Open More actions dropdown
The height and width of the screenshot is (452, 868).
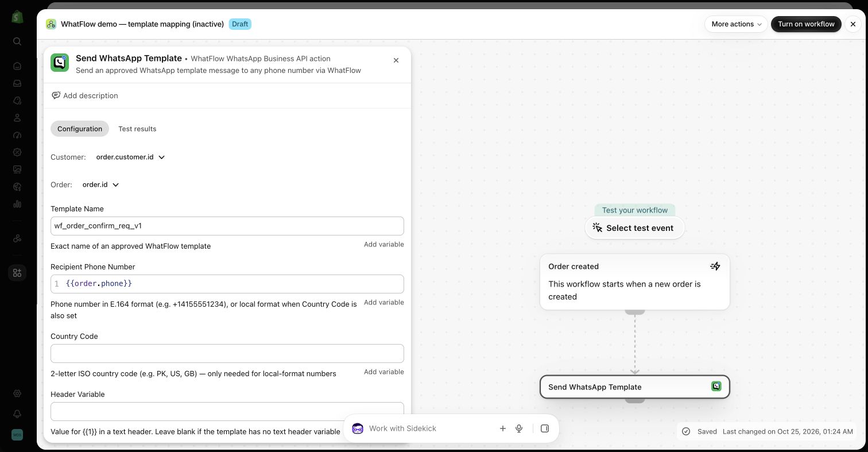tap(736, 24)
